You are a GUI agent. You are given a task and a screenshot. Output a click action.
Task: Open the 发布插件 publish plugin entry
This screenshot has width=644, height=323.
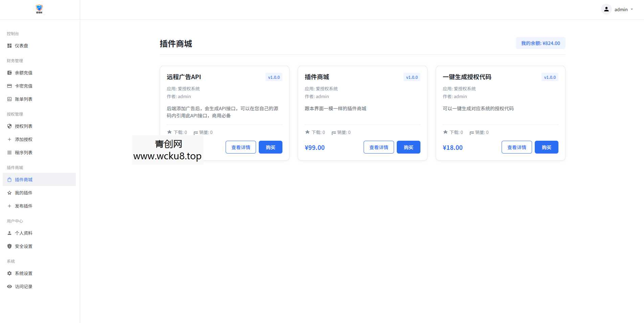click(x=24, y=206)
